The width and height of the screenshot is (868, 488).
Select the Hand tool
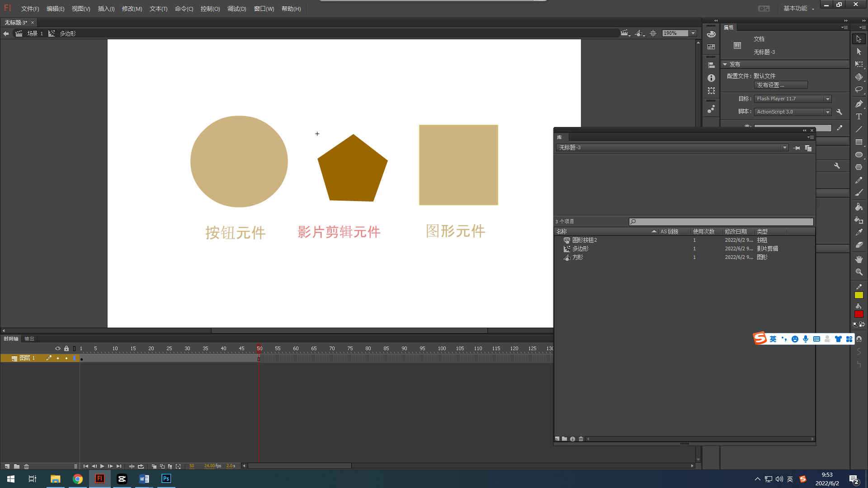click(x=859, y=259)
